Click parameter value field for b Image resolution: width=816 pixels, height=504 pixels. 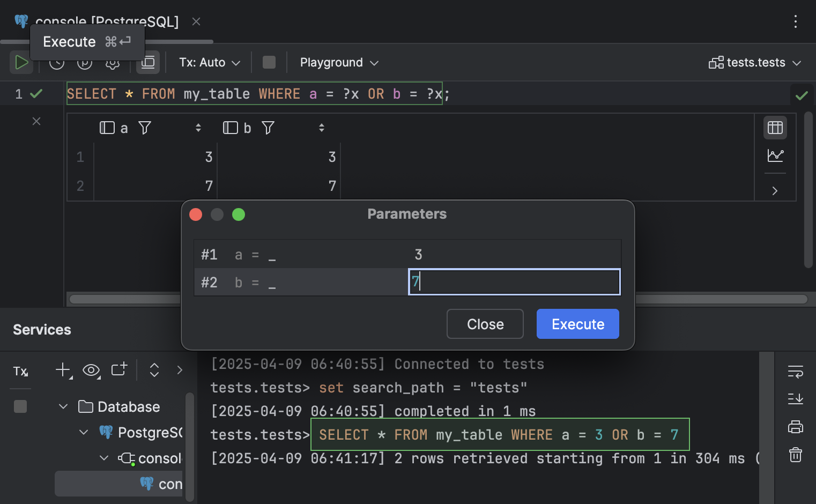514,281
